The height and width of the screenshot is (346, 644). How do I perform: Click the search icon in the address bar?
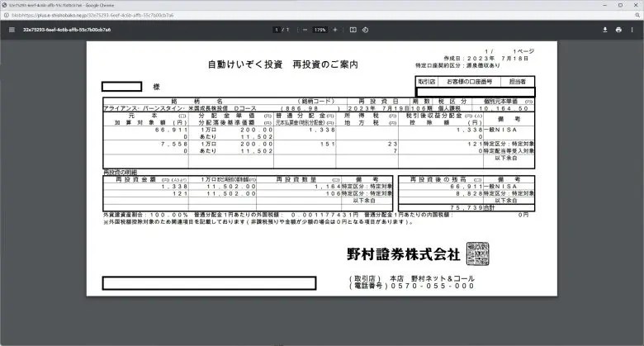(637, 15)
